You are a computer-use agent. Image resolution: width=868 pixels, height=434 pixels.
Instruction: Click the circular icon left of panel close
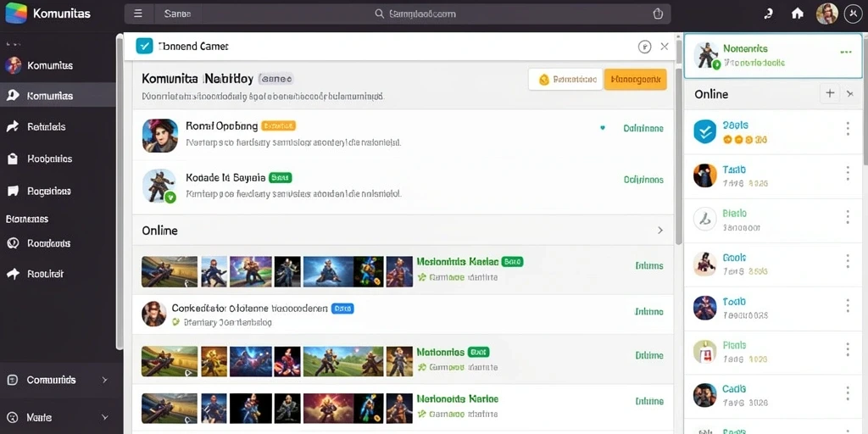pyautogui.click(x=644, y=47)
